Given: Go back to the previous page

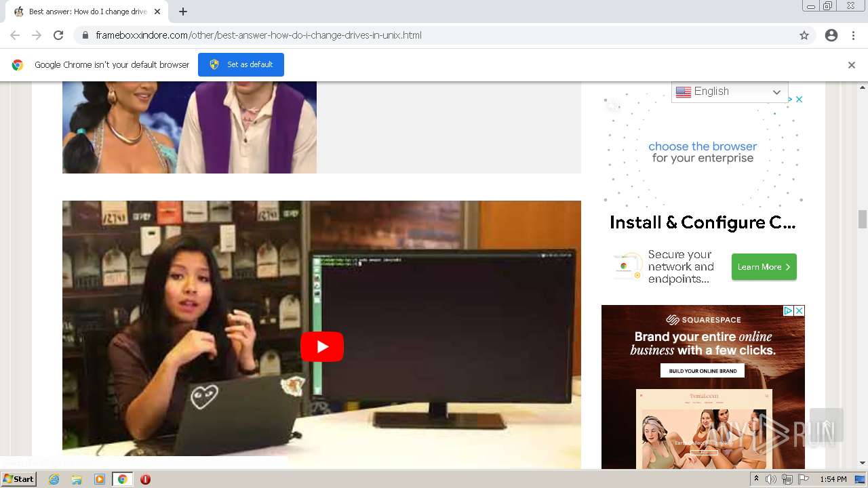Looking at the screenshot, I should coord(15,35).
